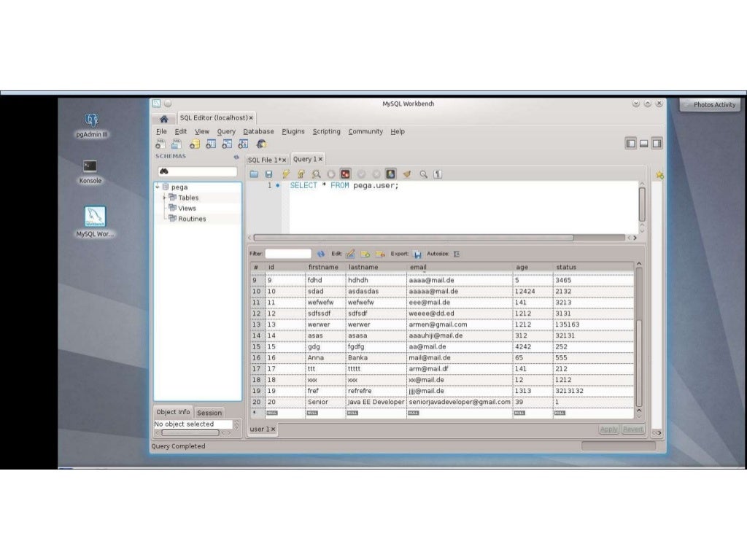Open the Help menu
The height and width of the screenshot is (560, 747).
(x=398, y=131)
